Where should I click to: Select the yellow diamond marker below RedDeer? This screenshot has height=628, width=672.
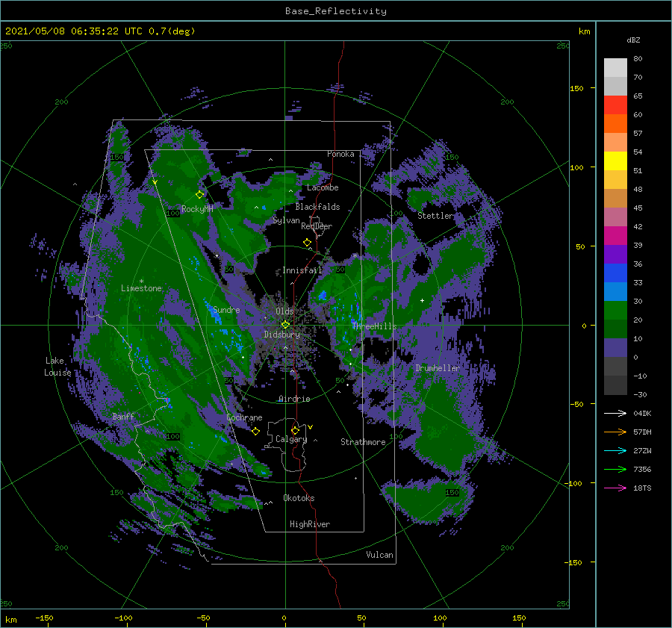(x=307, y=243)
